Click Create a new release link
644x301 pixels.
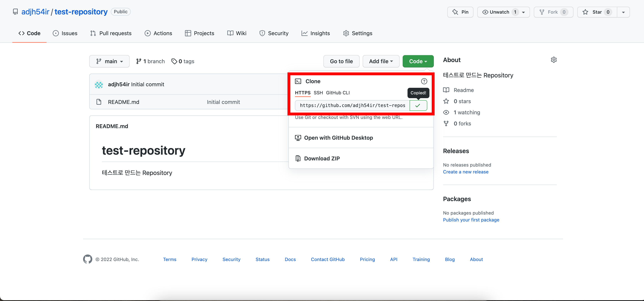466,172
